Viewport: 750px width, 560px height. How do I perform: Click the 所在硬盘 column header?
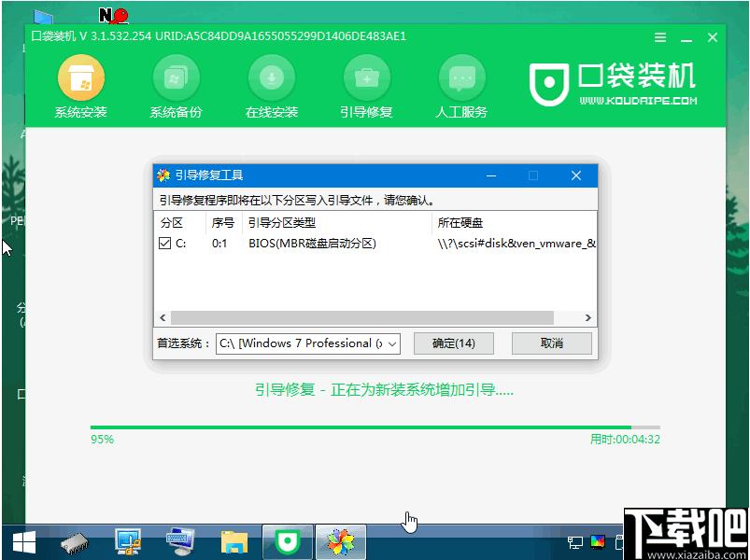(x=460, y=223)
